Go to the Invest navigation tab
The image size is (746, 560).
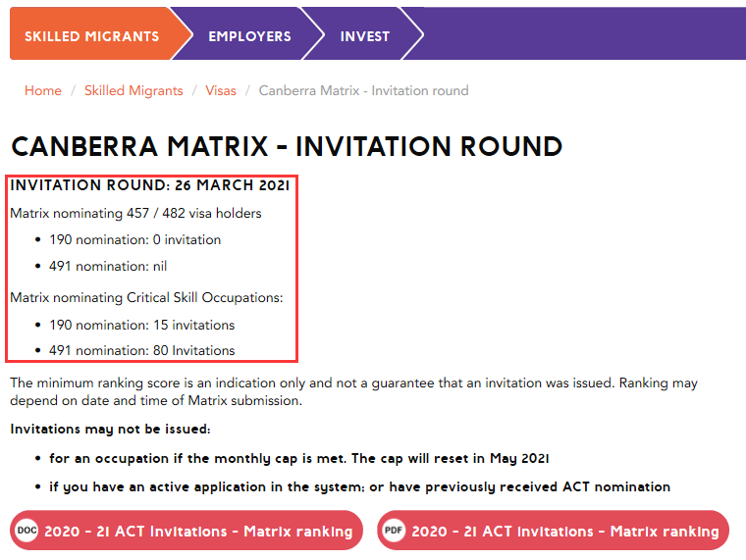point(365,36)
